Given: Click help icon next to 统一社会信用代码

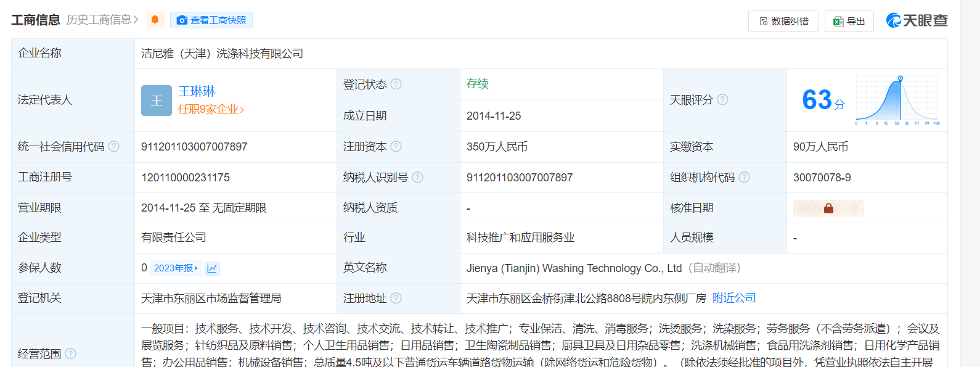Looking at the screenshot, I should click(x=114, y=146).
